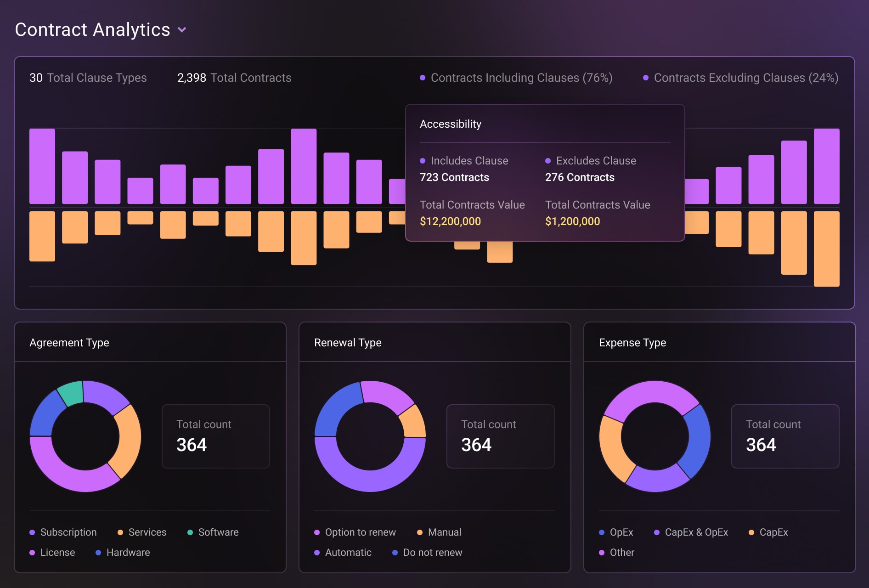Image resolution: width=869 pixels, height=588 pixels.
Task: Click the Subscription legend entry
Action: [x=63, y=532]
